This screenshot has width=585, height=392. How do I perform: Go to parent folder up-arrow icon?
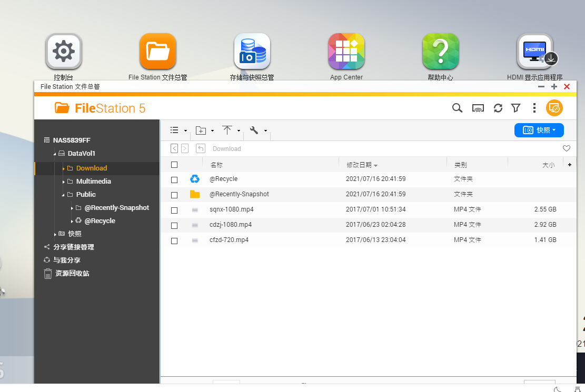point(201,148)
